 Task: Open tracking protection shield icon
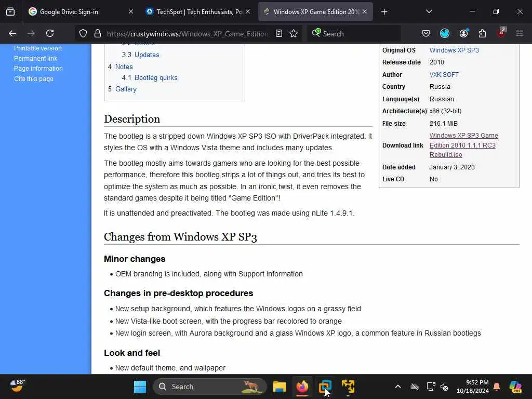pos(83,33)
